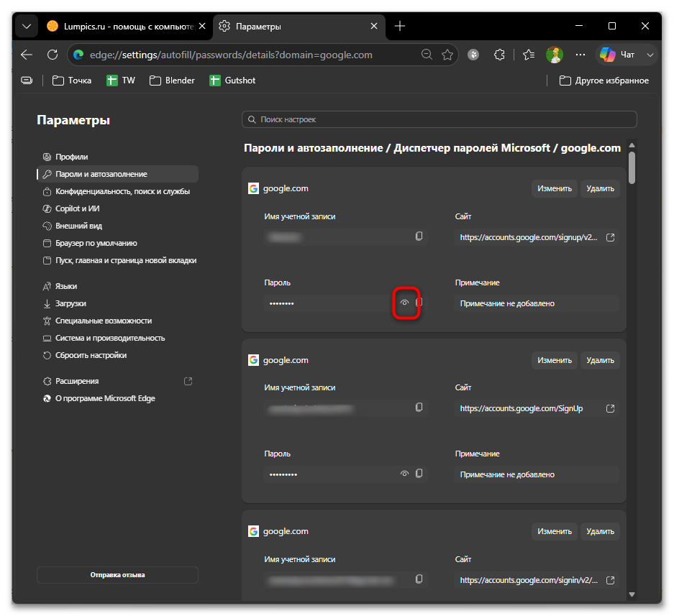Click the address bar URL
The width and height of the screenshot is (674, 616).
click(x=231, y=55)
